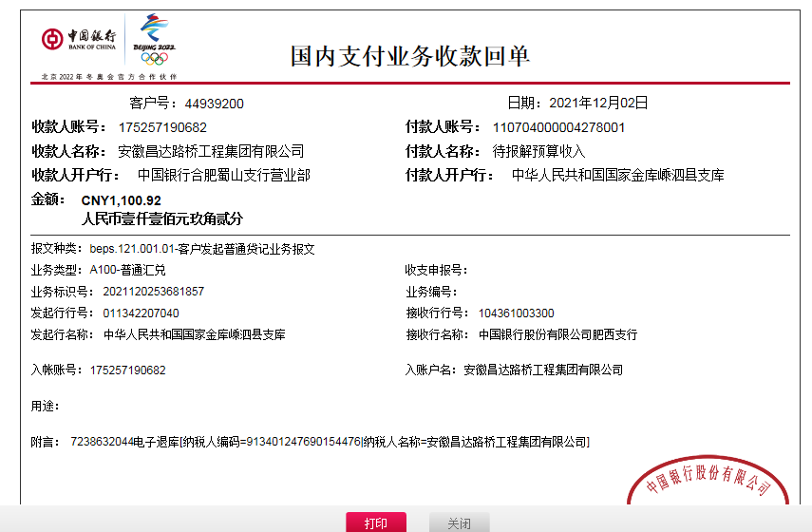
Task: Click the remark text starting with 7238632044电子退库
Action: 330,442
